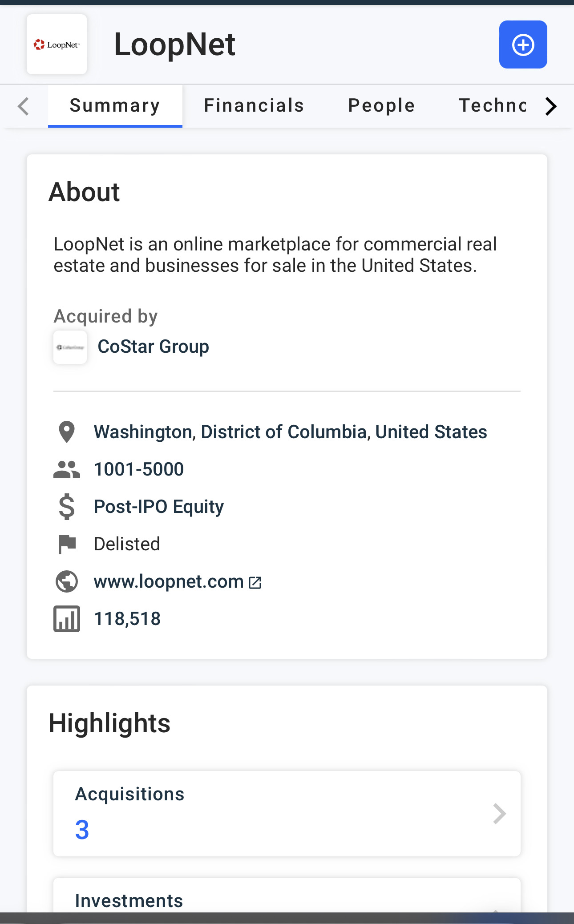
Task: Open the Post-IPO Equity link
Action: (158, 507)
